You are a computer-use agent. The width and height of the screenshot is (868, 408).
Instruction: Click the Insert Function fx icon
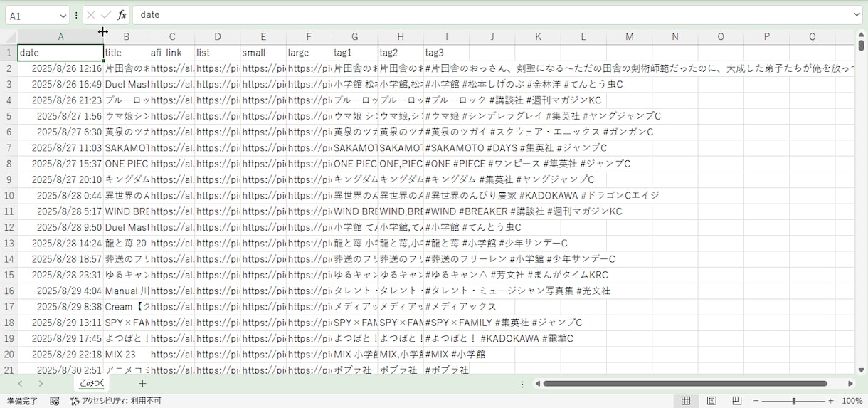[122, 15]
